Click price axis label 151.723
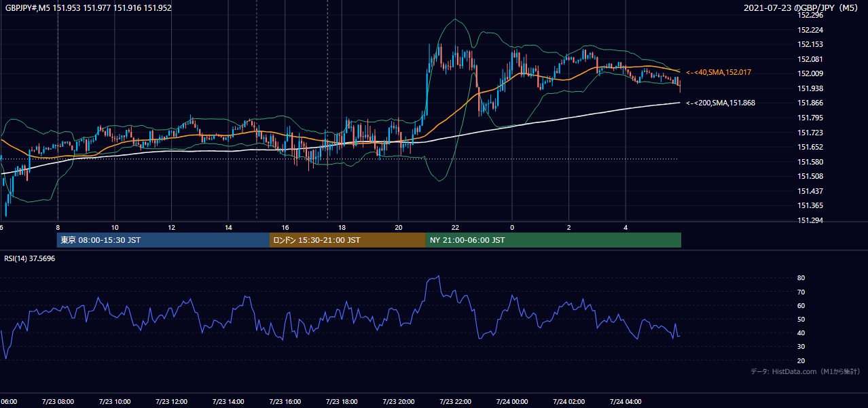 [x=810, y=133]
